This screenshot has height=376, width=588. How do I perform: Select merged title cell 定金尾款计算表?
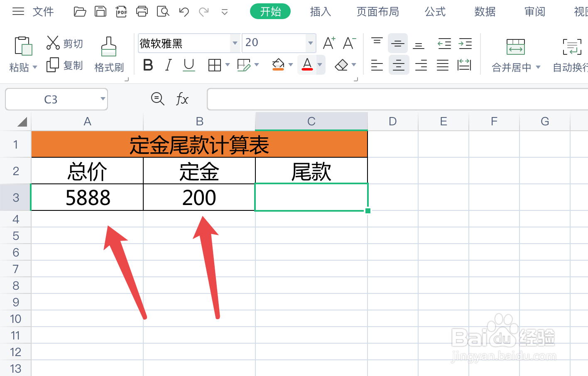tap(199, 144)
